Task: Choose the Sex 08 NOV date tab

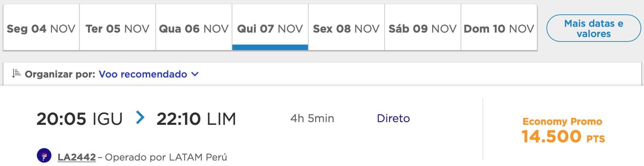Action: (346, 27)
